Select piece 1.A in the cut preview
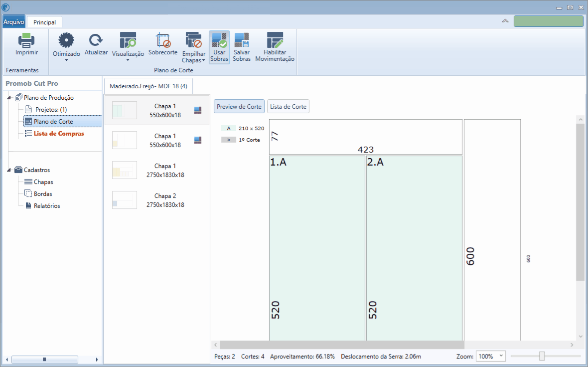This screenshot has height=367, width=588. [x=317, y=248]
